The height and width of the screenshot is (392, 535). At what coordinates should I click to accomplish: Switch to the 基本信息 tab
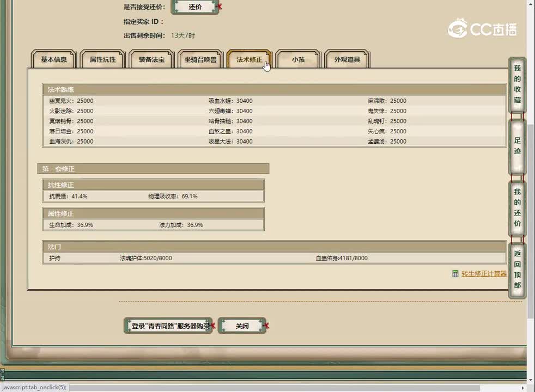pos(54,59)
